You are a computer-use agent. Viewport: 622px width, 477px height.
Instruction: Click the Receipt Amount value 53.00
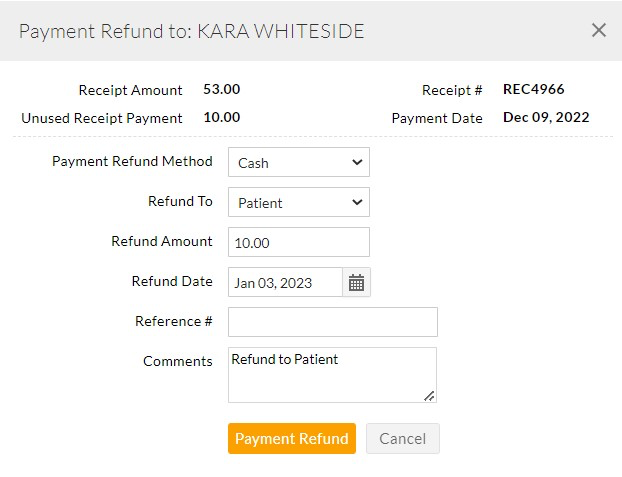(221, 89)
